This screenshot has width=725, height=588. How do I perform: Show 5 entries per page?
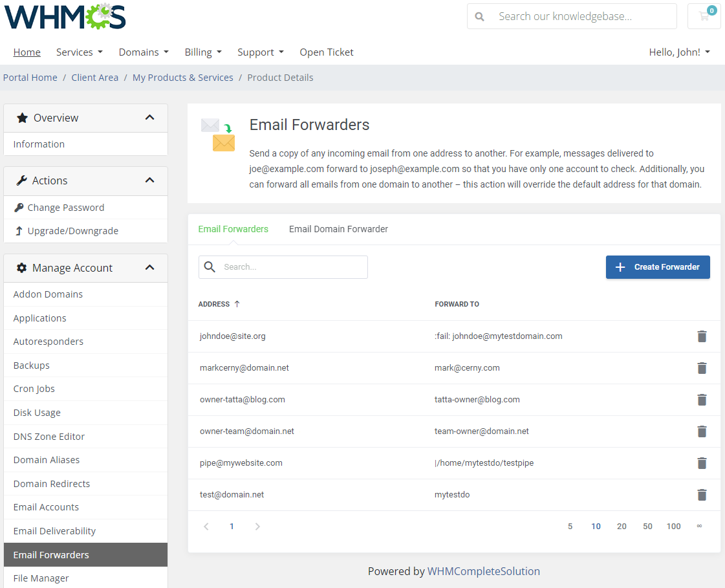[570, 527]
